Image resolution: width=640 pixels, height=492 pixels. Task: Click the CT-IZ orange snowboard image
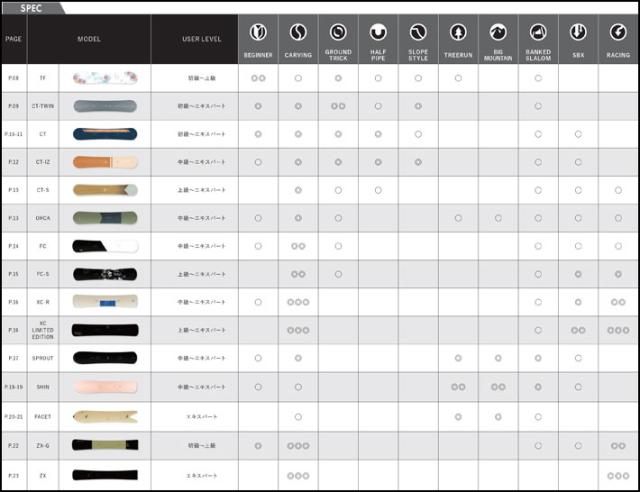105,162
